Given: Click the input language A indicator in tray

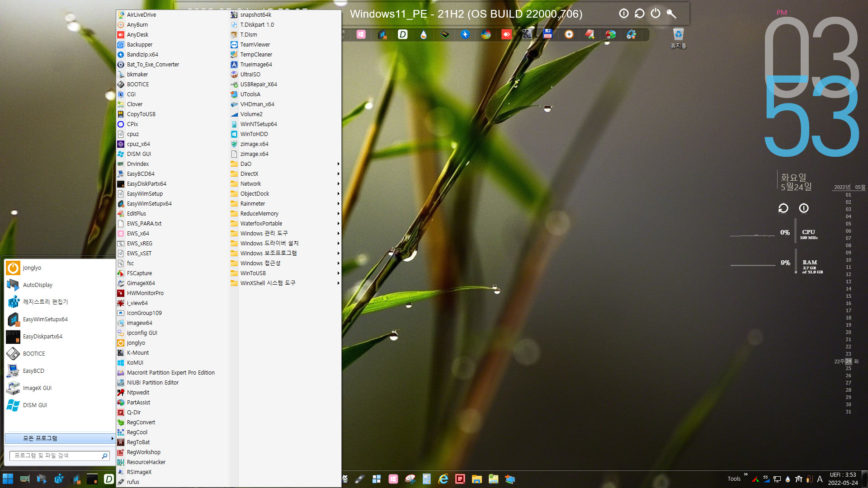Looking at the screenshot, I should tap(820, 479).
